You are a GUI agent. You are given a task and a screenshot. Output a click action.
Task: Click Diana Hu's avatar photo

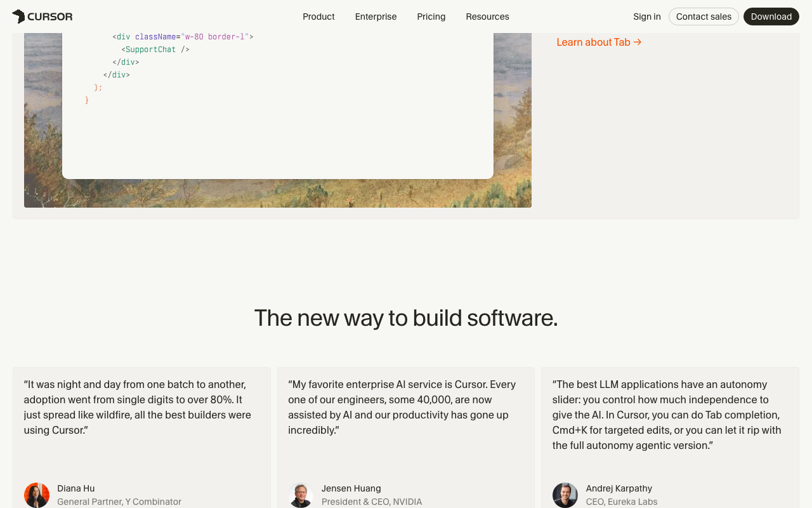click(x=37, y=495)
